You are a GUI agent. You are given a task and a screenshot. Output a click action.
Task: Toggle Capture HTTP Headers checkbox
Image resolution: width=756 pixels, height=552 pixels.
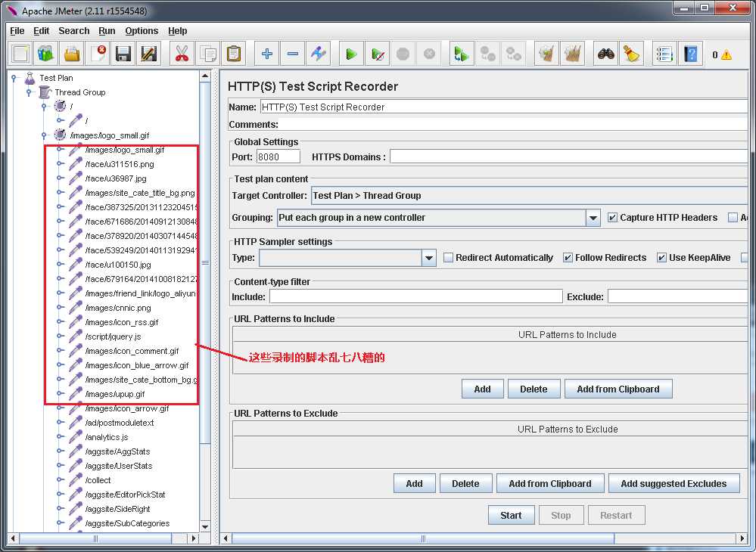point(612,218)
